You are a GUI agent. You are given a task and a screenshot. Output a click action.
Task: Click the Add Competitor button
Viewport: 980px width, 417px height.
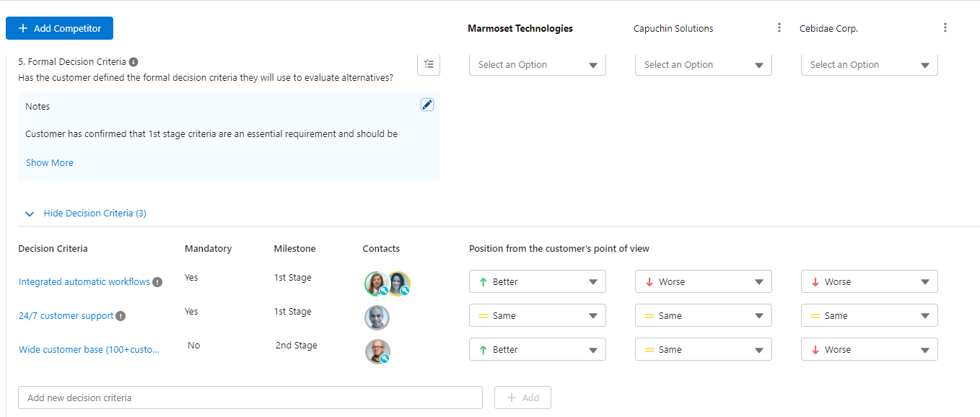click(x=59, y=28)
